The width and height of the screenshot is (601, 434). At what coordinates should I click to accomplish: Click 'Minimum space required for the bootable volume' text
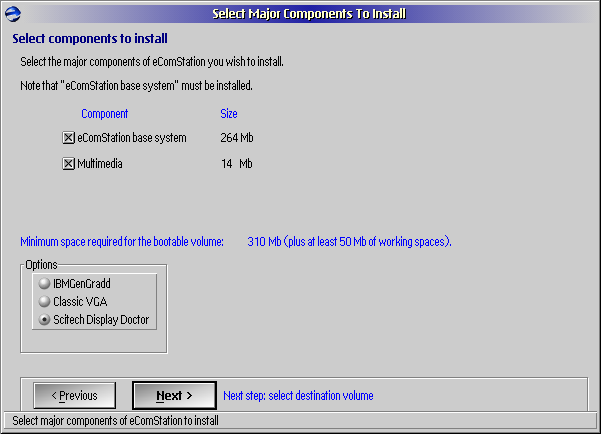122,242
